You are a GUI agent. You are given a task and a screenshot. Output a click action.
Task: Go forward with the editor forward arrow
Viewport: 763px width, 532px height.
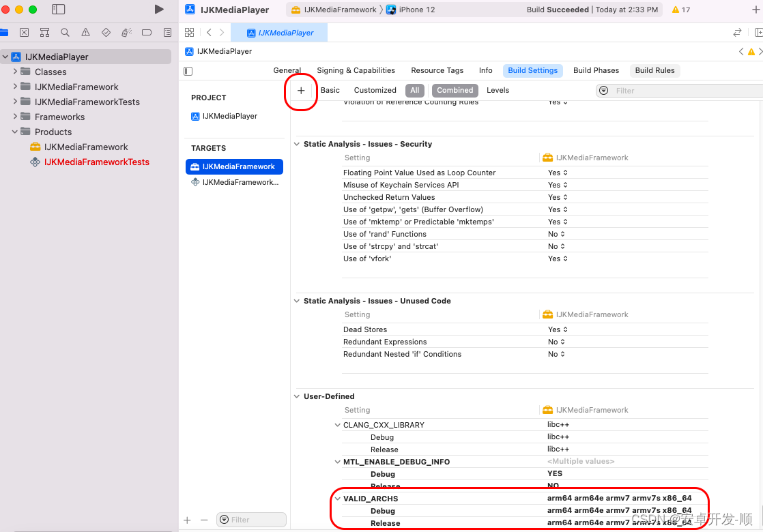click(x=222, y=33)
